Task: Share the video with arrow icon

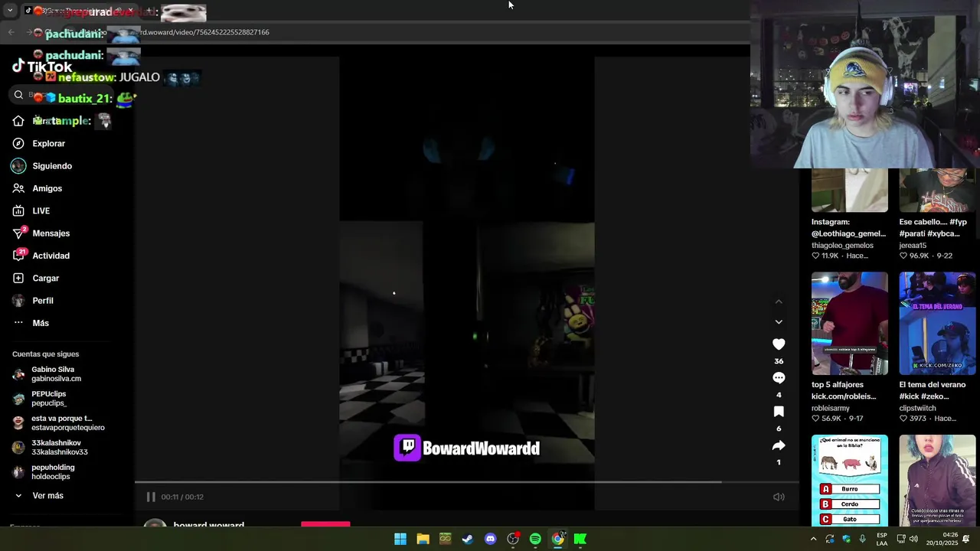Action: (779, 445)
